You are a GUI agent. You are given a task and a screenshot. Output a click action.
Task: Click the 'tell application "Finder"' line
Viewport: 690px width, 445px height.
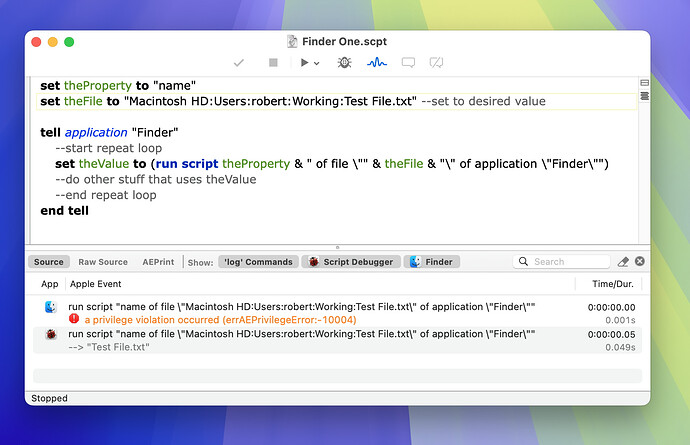[109, 132]
